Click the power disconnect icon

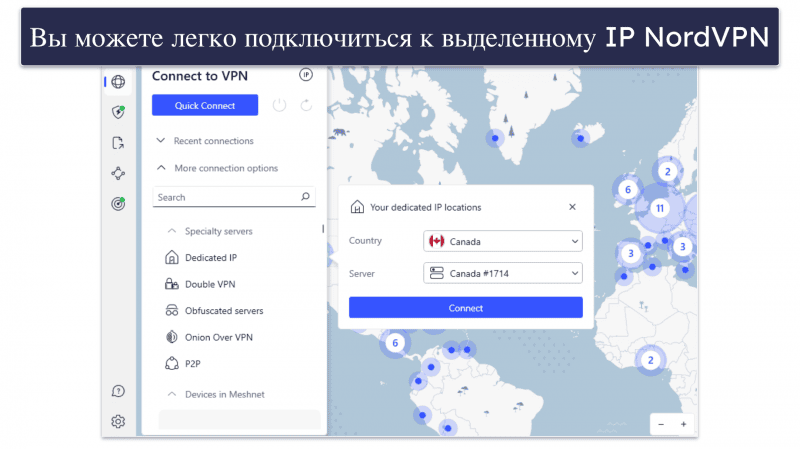279,106
